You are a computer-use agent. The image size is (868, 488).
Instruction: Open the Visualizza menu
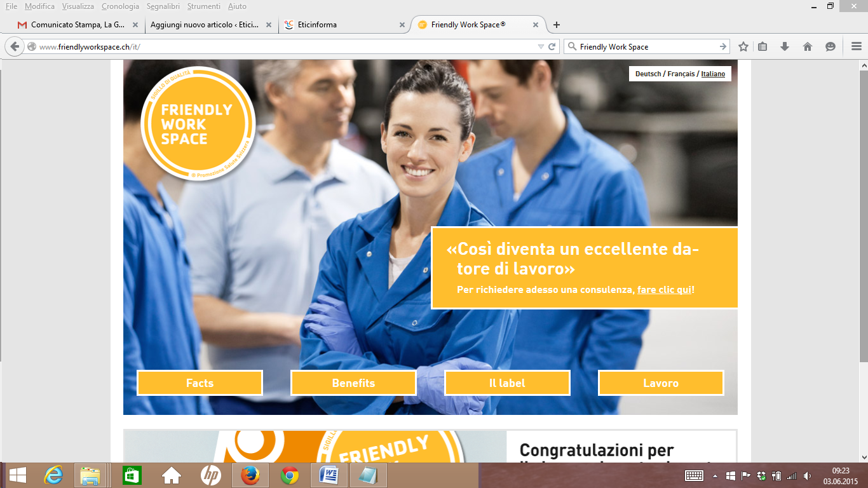coord(78,6)
